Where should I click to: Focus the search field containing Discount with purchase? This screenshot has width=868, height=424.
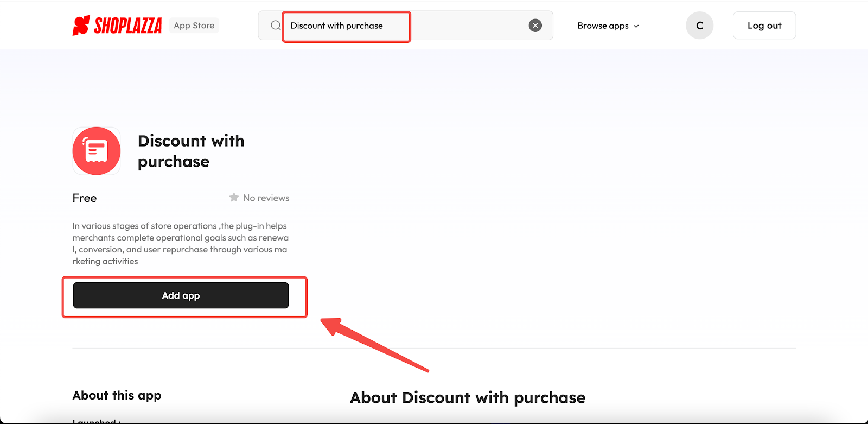(x=405, y=26)
